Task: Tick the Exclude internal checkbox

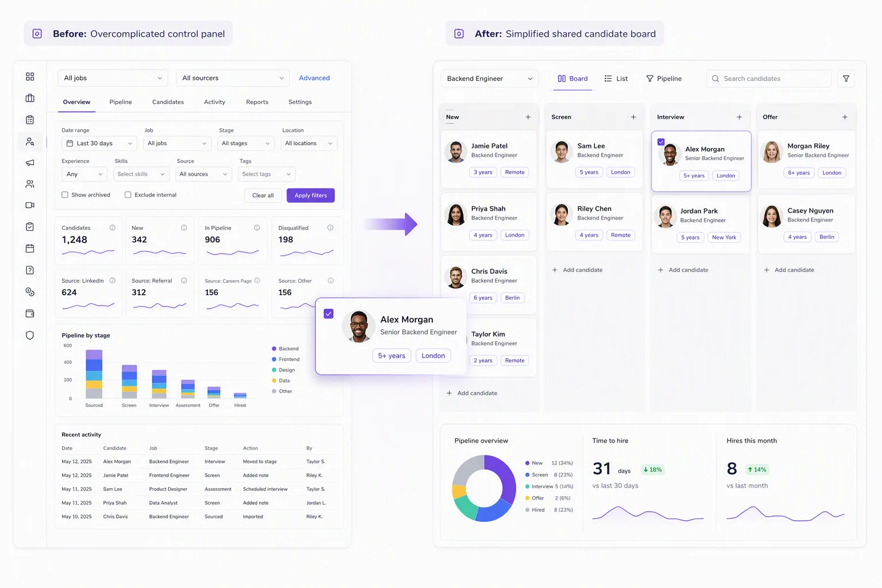Action: (128, 195)
